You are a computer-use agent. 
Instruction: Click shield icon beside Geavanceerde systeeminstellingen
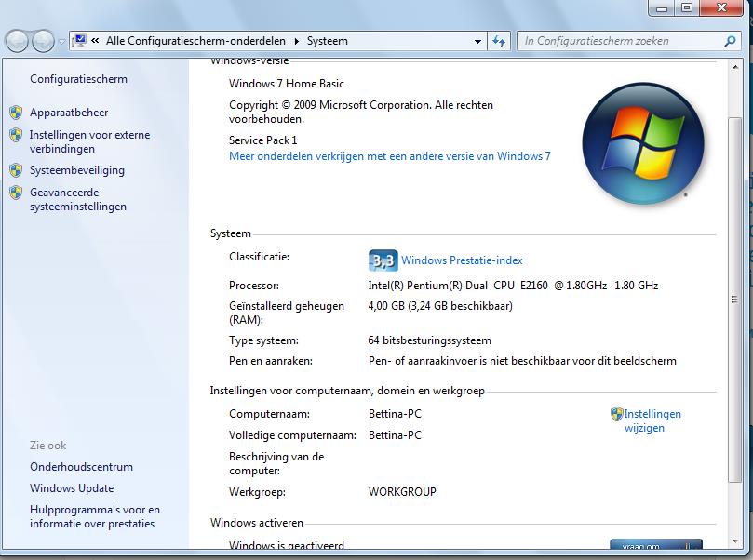click(16, 193)
